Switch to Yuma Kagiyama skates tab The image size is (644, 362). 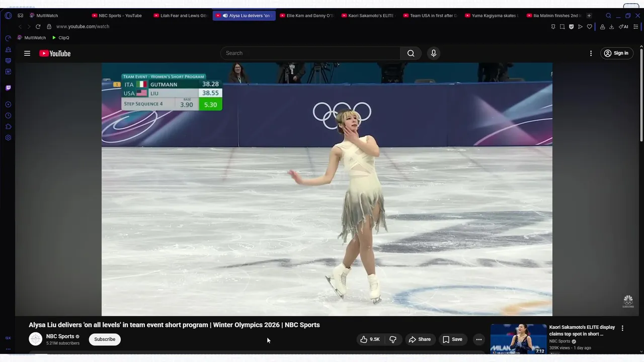(x=492, y=16)
